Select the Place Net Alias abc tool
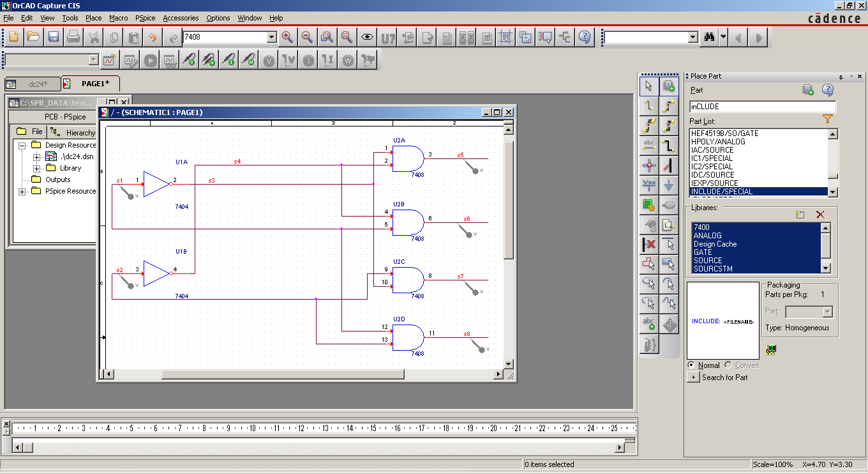Viewport: 868px width, 474px height. [x=649, y=145]
